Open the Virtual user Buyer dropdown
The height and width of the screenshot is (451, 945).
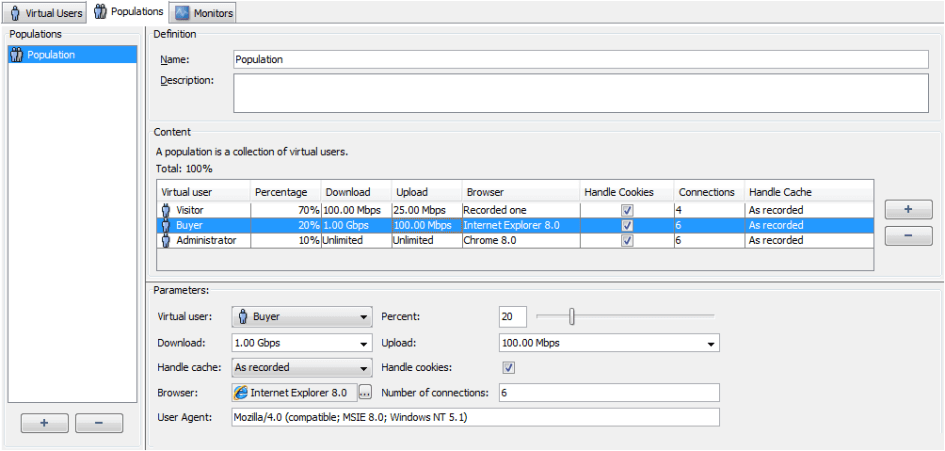pos(301,317)
